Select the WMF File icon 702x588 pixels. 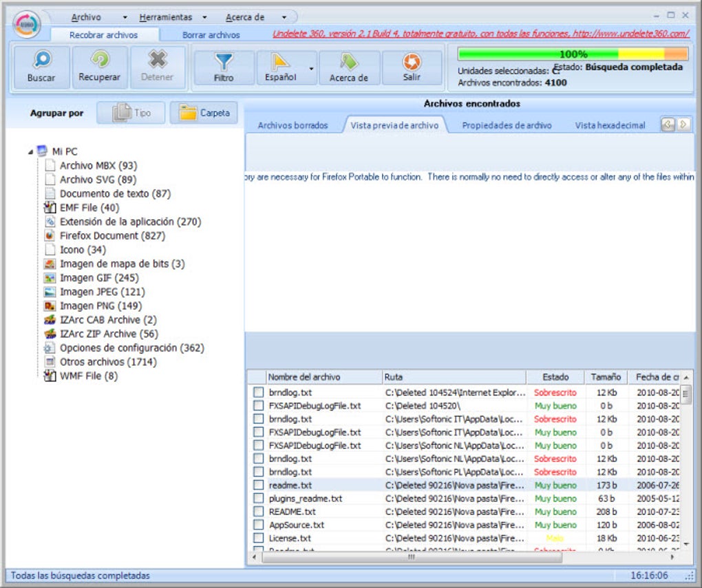coord(50,375)
